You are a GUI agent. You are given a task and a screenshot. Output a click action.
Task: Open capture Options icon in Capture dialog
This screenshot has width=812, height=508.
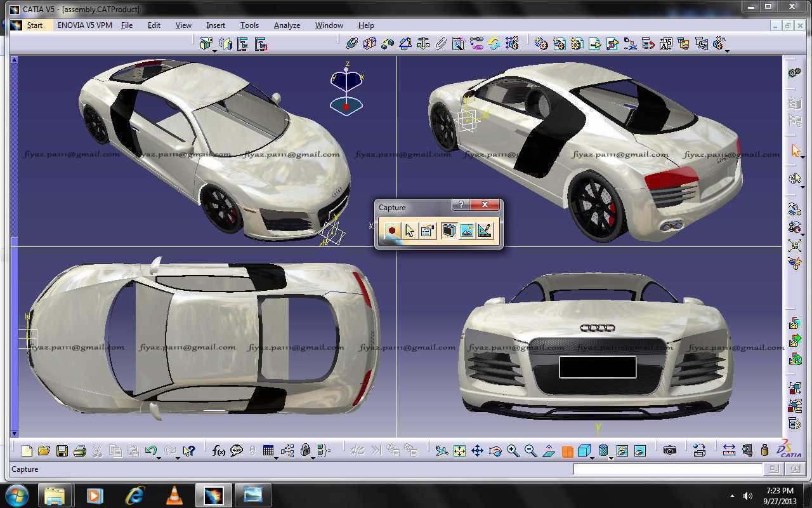tap(428, 231)
